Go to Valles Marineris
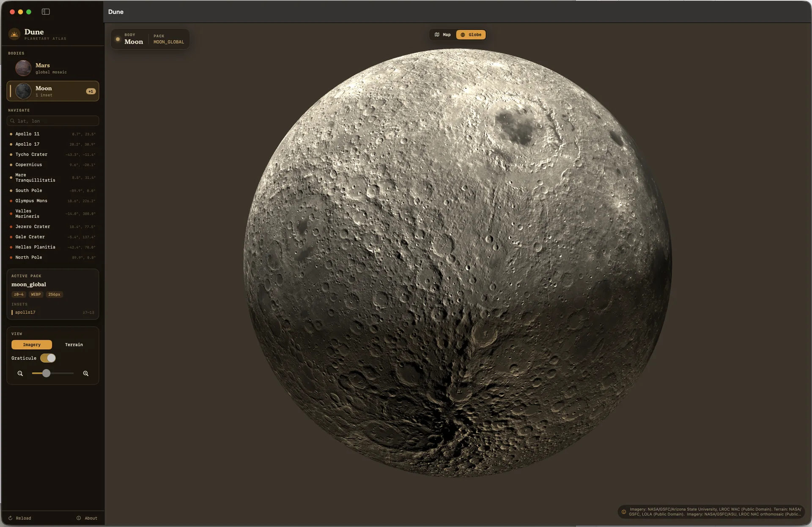 click(53, 213)
